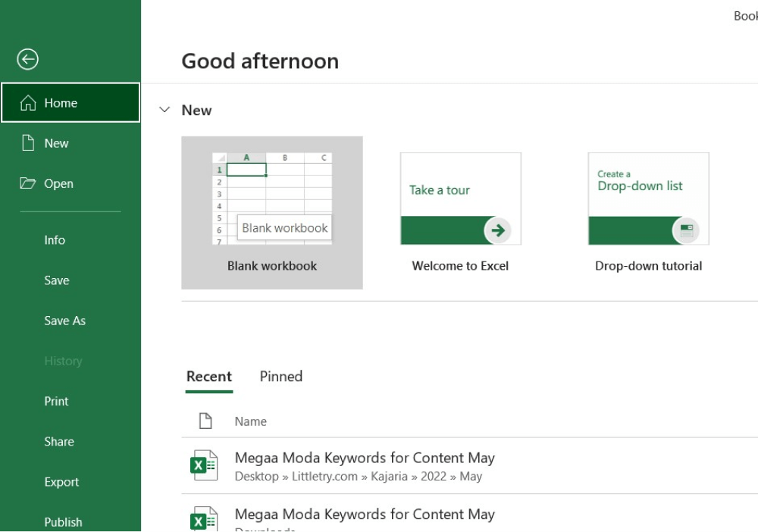Open the Info page
758x532 pixels.
pyautogui.click(x=70, y=240)
